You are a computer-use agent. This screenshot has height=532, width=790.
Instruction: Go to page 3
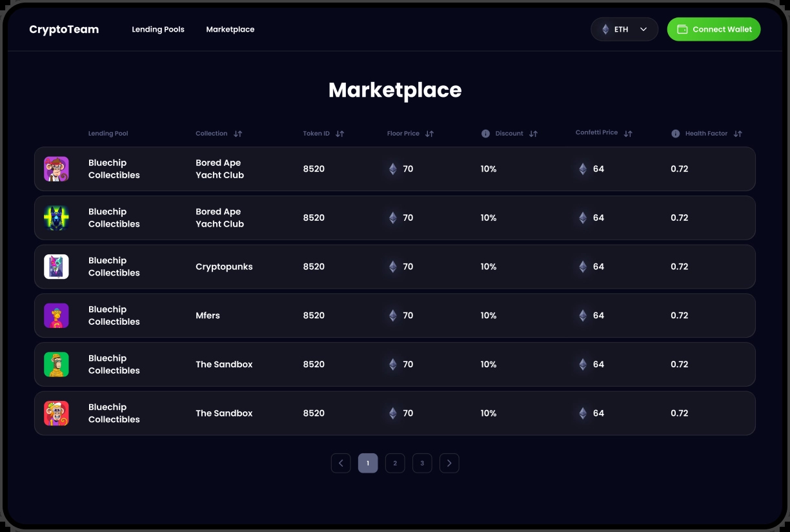click(422, 463)
